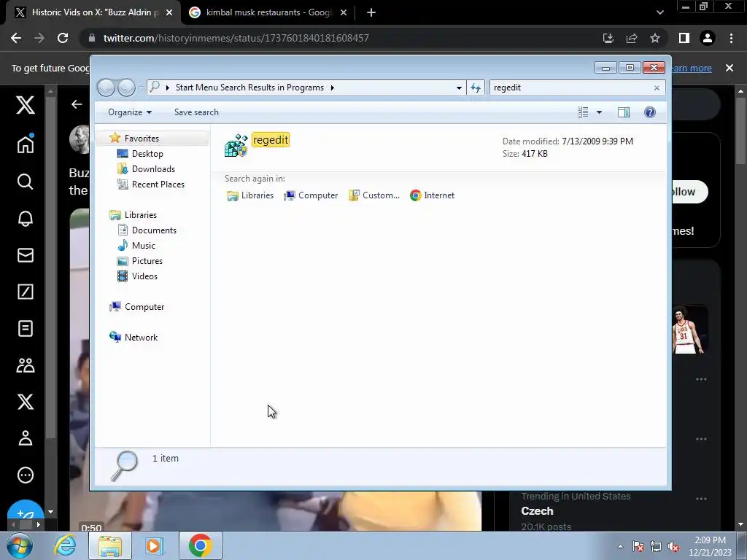Click the Chrome share page icon
747x560 pixels.
click(x=632, y=38)
